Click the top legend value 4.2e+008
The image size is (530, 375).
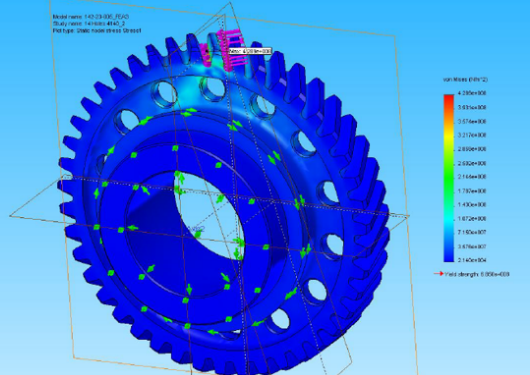pos(472,93)
